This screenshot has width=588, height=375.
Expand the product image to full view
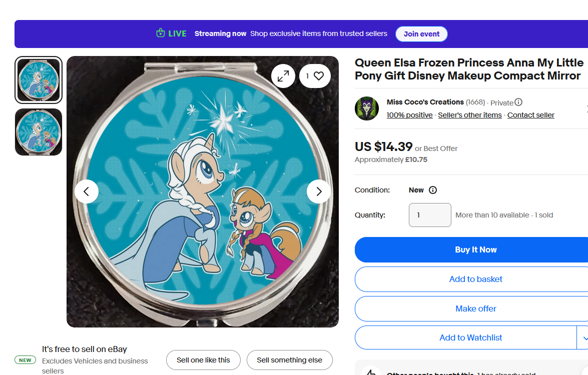pyautogui.click(x=283, y=76)
